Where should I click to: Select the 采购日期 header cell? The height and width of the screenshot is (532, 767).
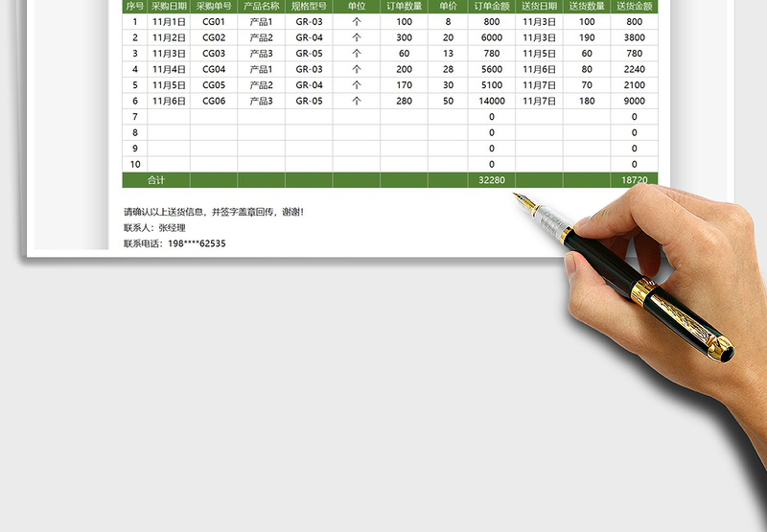169,6
